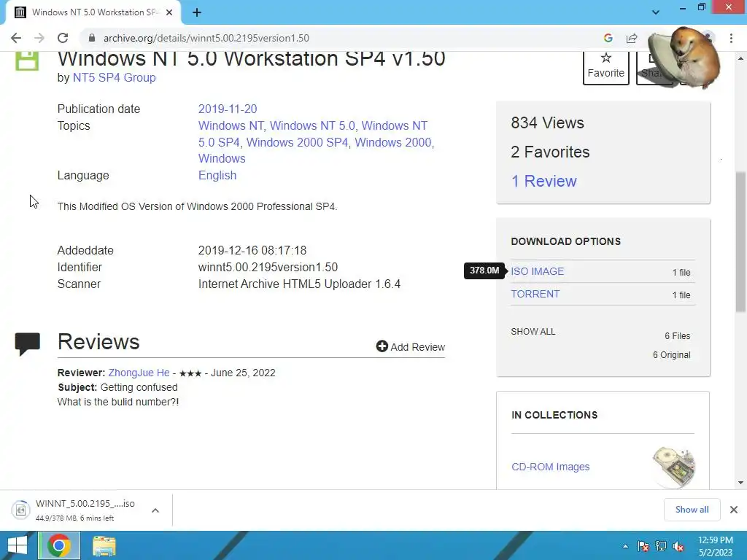Select the Windows NT 5.0 Workstation tab

coord(93,12)
